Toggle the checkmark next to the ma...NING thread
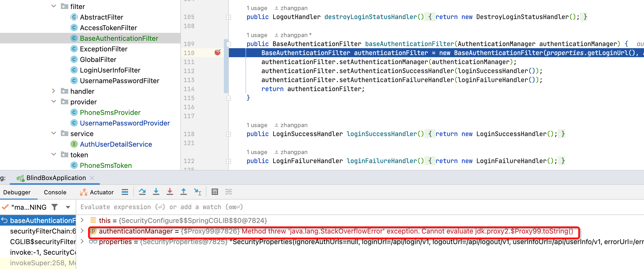Screen dimensions: 644x269 coord(4,207)
